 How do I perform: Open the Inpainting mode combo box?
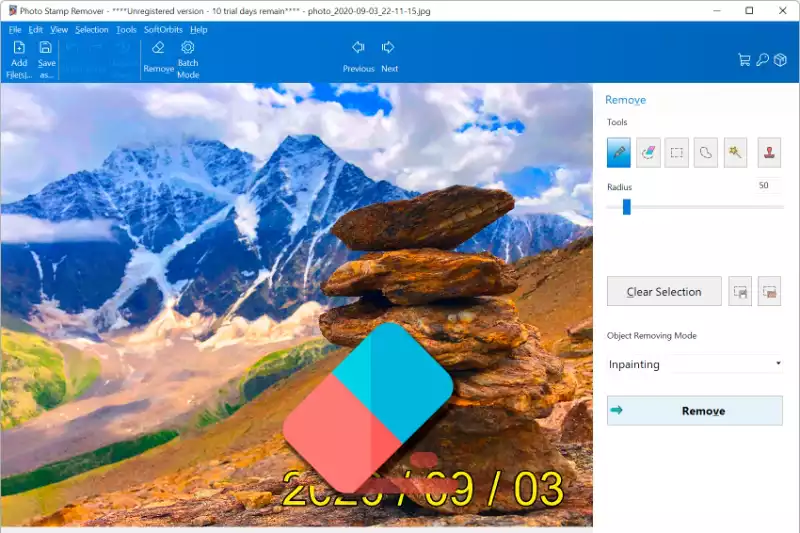point(694,364)
